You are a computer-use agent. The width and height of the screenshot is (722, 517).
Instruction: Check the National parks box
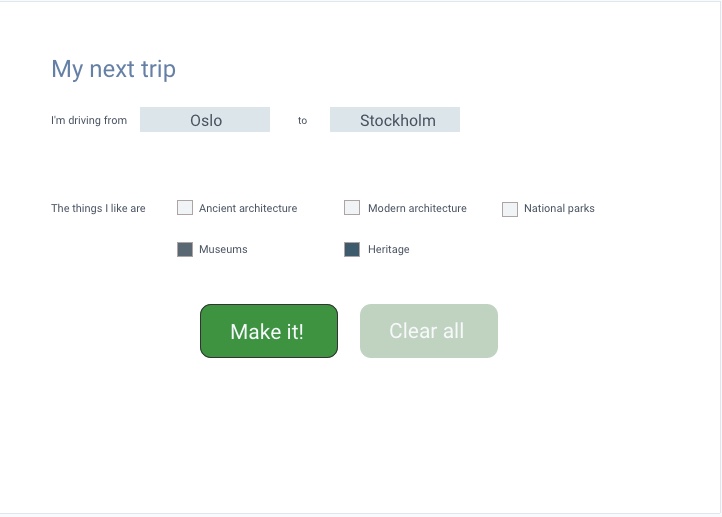pos(510,209)
